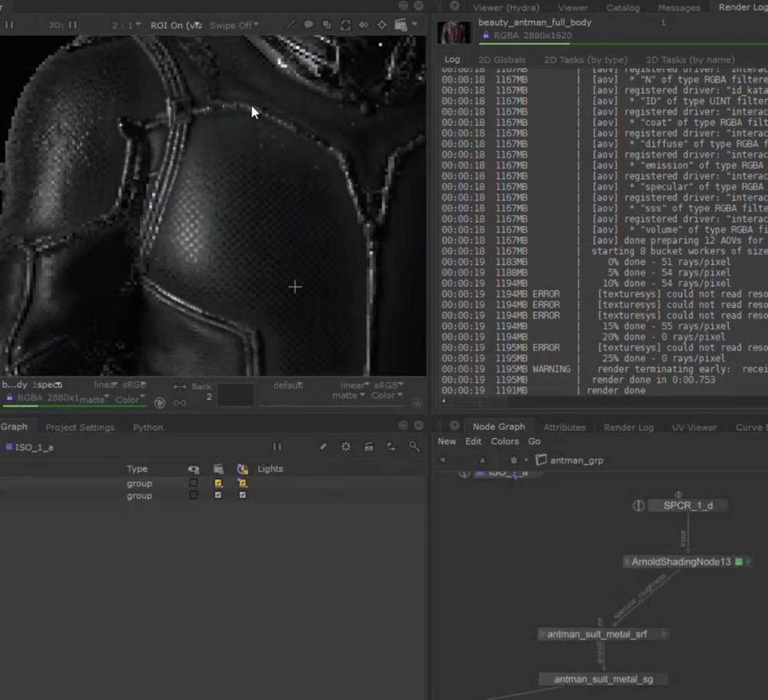768x700 pixels.
Task: Open the Swipe Off dropdown
Action: click(x=233, y=25)
